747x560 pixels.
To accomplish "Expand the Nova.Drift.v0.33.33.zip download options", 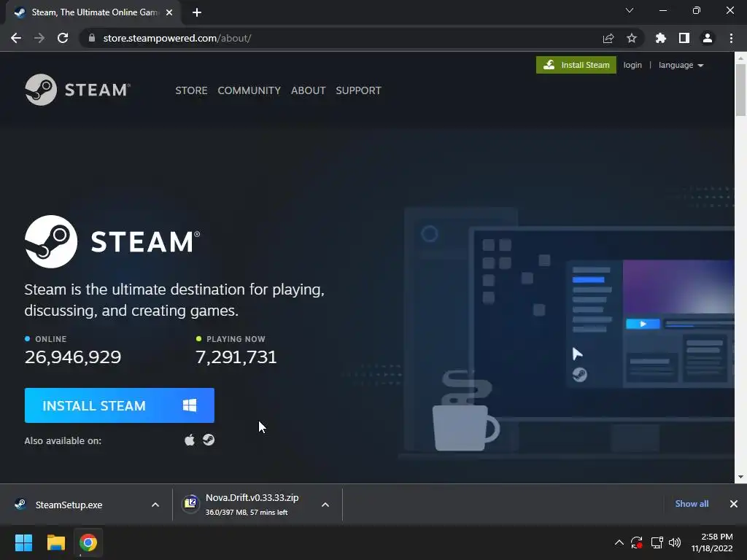I will click(325, 505).
